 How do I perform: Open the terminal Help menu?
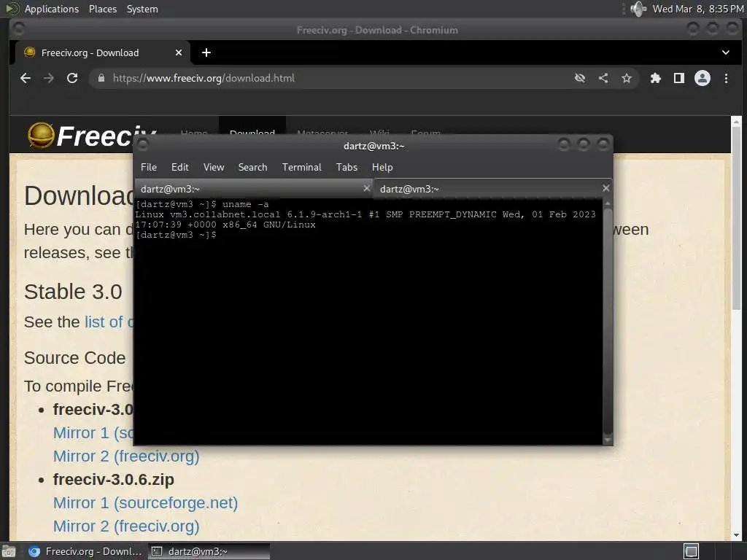[x=382, y=167]
